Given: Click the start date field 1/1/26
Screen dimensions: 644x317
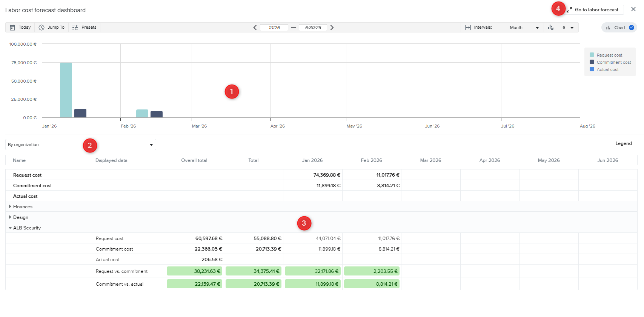Looking at the screenshot, I should 274,28.
